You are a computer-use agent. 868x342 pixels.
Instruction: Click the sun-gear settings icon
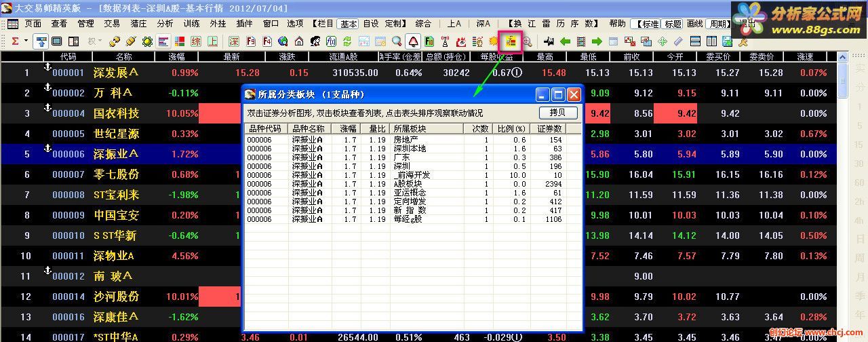point(146,41)
